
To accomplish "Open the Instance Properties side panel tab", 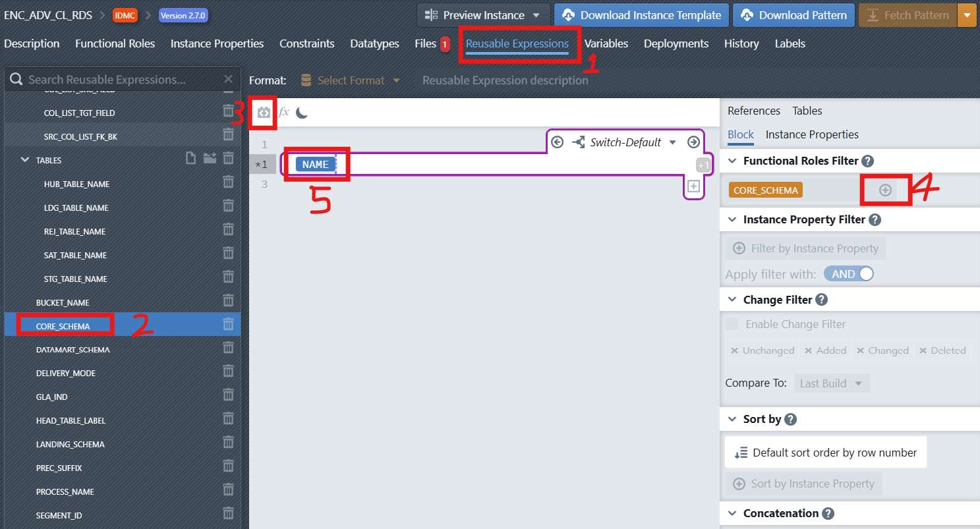I will pyautogui.click(x=811, y=134).
